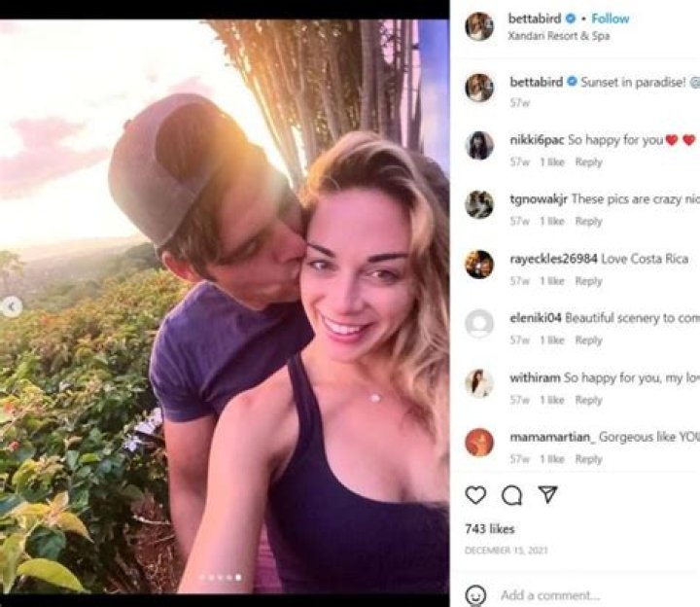Reply to the Love Costa Rica comment
The width and height of the screenshot is (700, 607).
[588, 281]
